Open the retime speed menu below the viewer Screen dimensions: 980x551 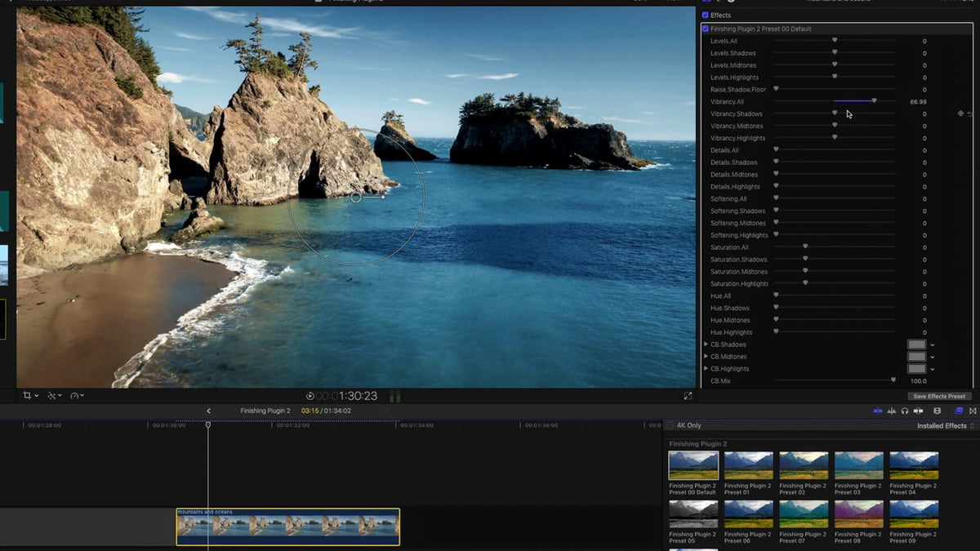78,395
